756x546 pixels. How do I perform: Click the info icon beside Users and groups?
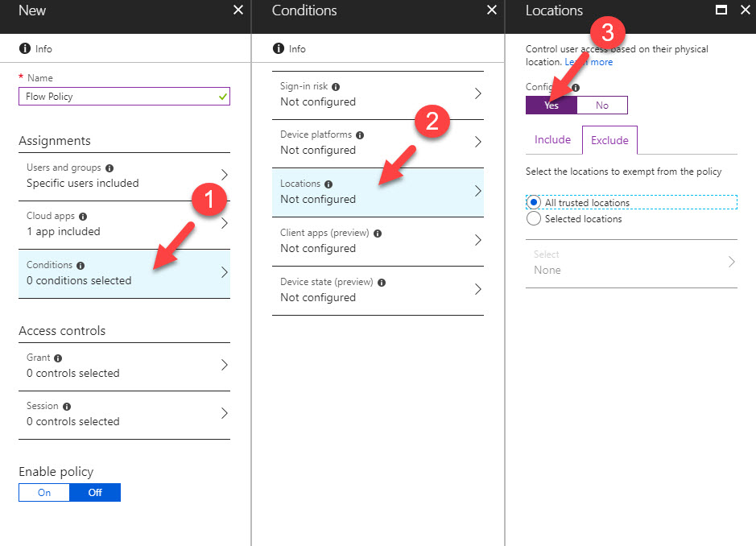109,168
